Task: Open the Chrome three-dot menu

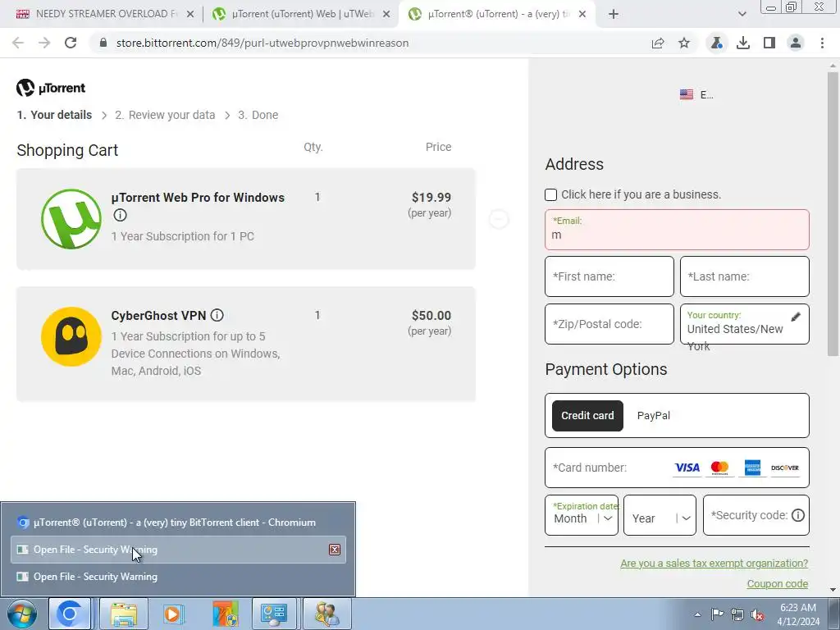Action: tap(822, 43)
